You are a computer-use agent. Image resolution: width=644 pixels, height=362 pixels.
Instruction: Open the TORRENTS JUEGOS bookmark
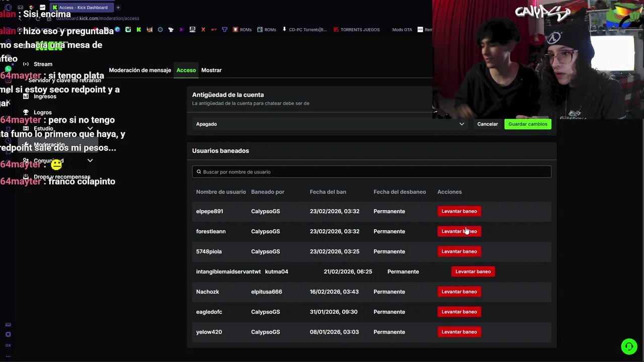tap(356, 30)
